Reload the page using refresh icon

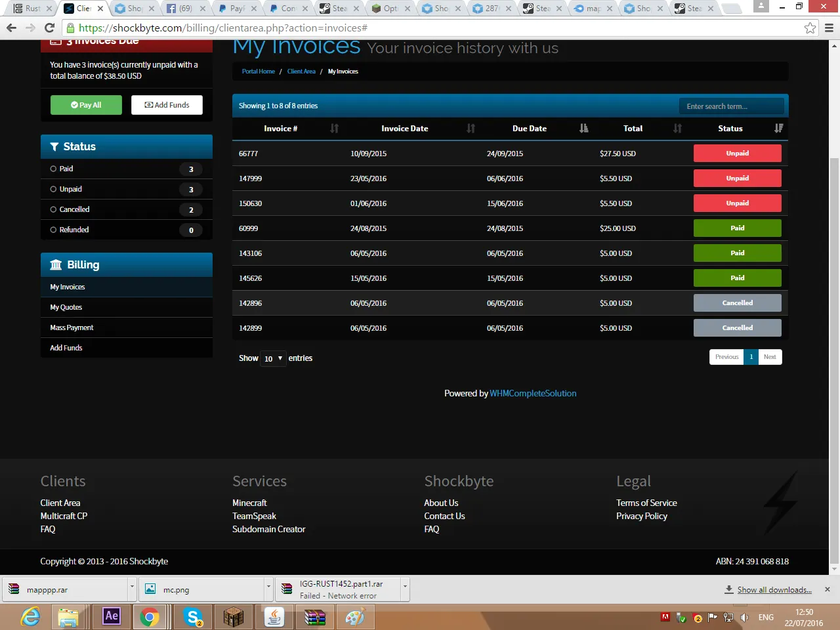[x=49, y=28]
